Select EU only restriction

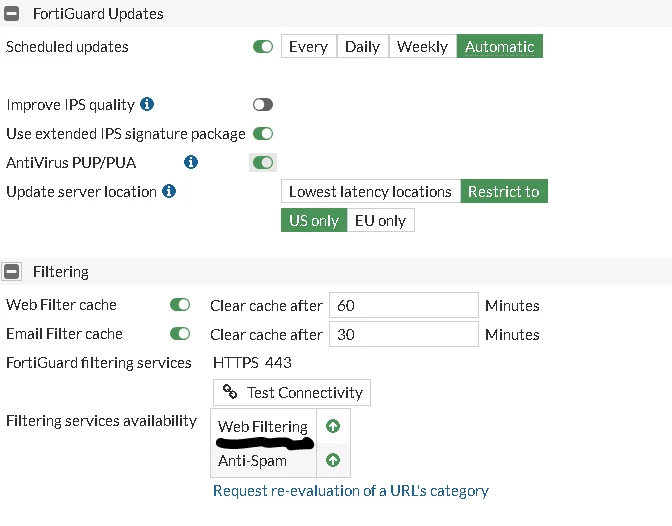click(381, 220)
